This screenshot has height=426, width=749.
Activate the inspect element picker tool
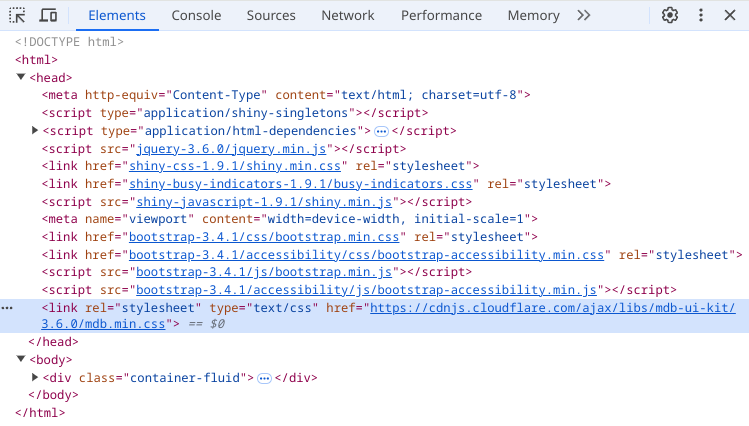click(18, 15)
